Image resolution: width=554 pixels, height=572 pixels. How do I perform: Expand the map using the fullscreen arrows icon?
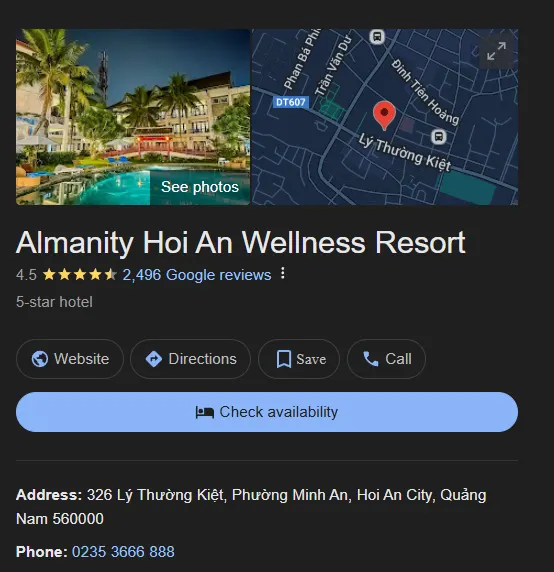(496, 51)
